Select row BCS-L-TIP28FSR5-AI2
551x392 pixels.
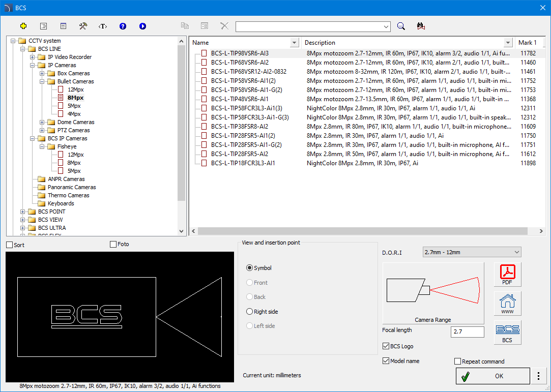(240, 154)
